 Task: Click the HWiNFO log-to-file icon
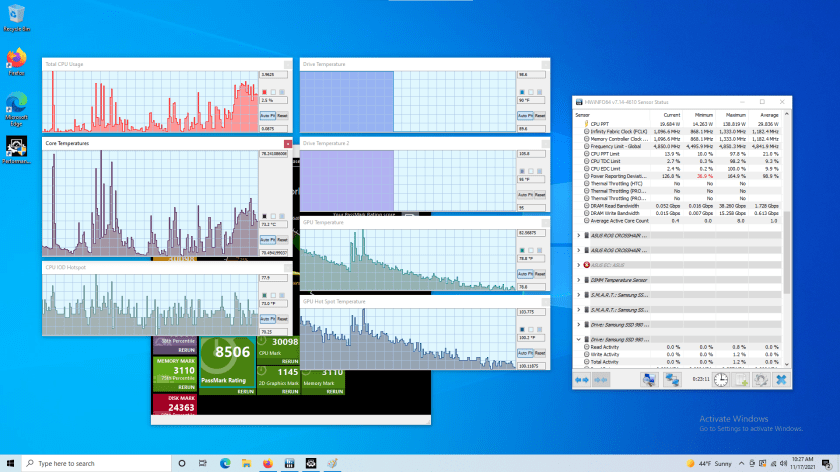tap(741, 379)
